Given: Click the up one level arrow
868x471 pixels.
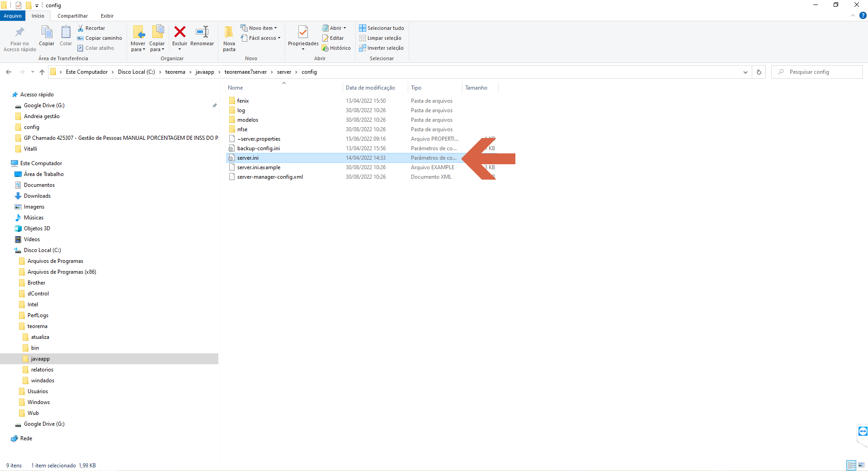Looking at the screenshot, I should (42, 72).
